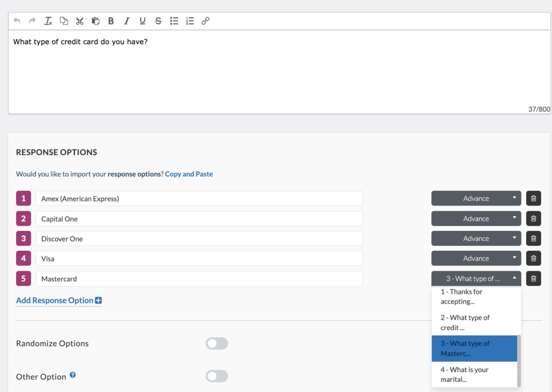Choose '1 - Thanks for accepting...' option
Image resolution: width=552 pixels, height=392 pixels.
pos(474,297)
